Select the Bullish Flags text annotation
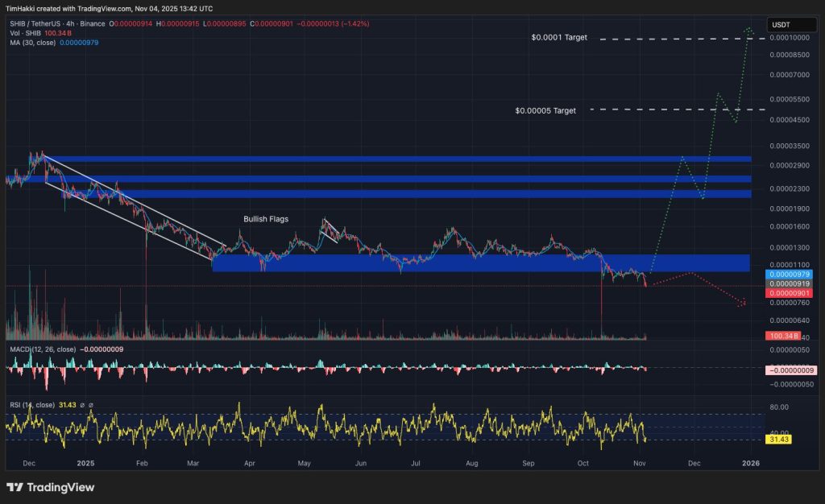The height and width of the screenshot is (504, 825). click(x=265, y=218)
